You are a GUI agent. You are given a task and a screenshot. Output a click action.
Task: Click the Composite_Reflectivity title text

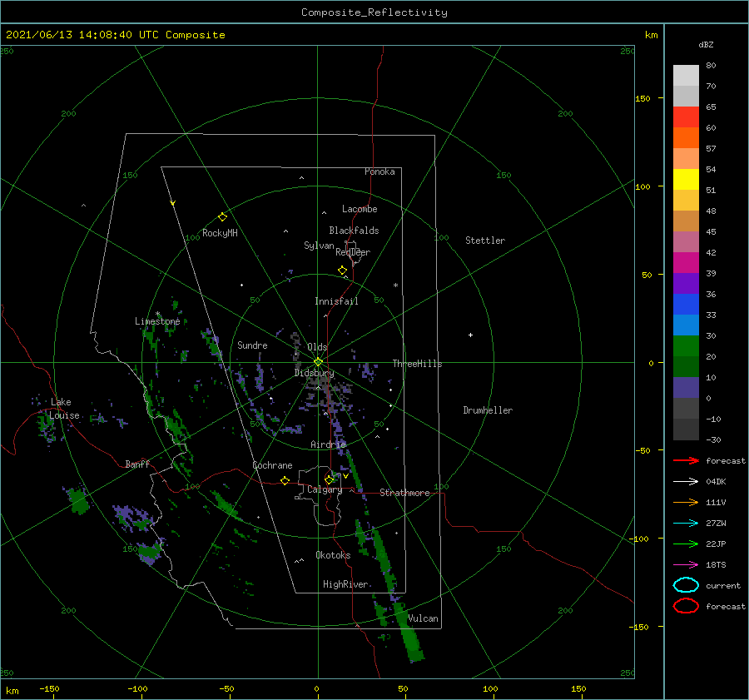pos(374,12)
